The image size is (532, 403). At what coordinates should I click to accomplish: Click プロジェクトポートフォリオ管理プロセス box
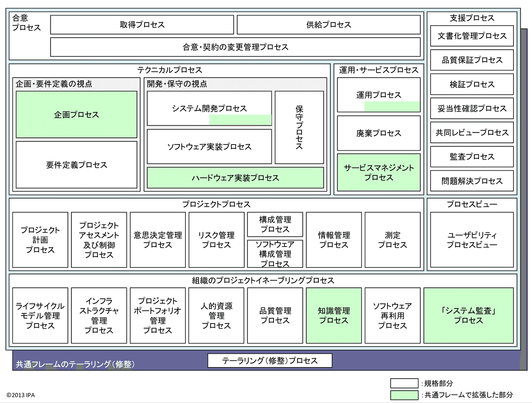click(158, 316)
